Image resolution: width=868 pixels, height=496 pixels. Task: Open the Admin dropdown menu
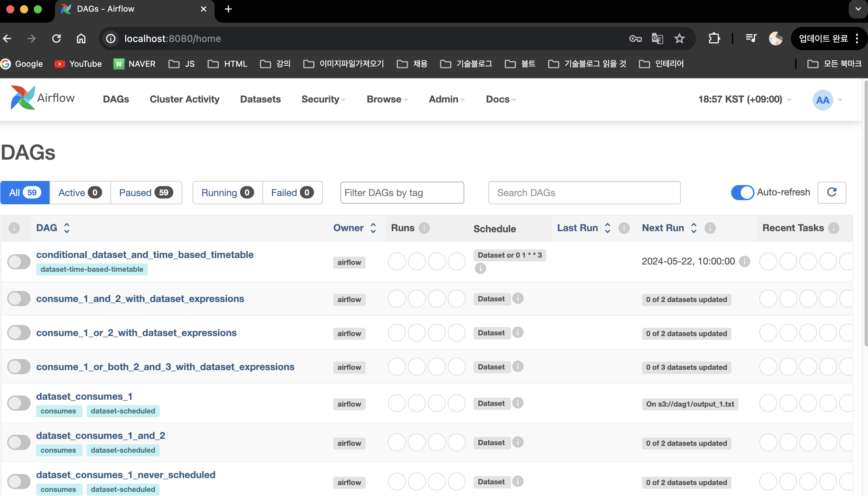[446, 99]
